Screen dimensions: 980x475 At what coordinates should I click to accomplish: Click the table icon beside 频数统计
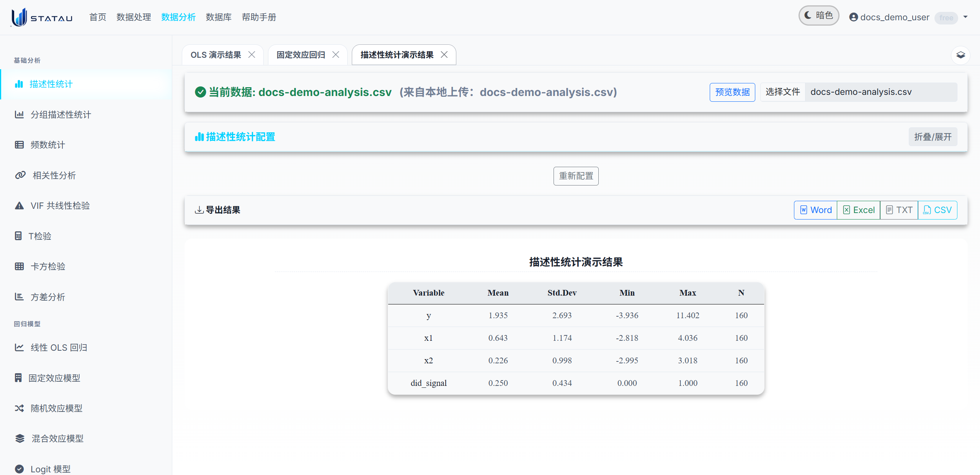[19, 145]
